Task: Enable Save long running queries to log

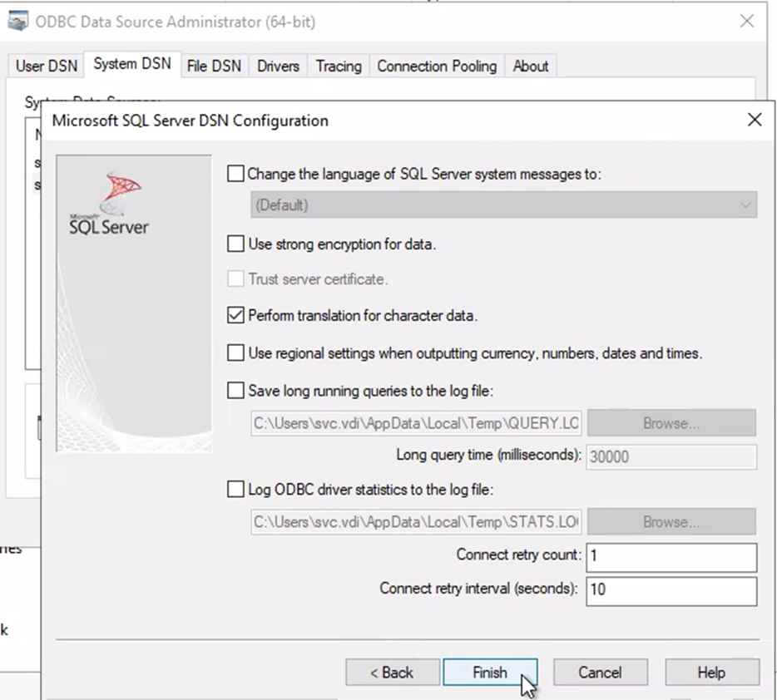Action: 237,390
